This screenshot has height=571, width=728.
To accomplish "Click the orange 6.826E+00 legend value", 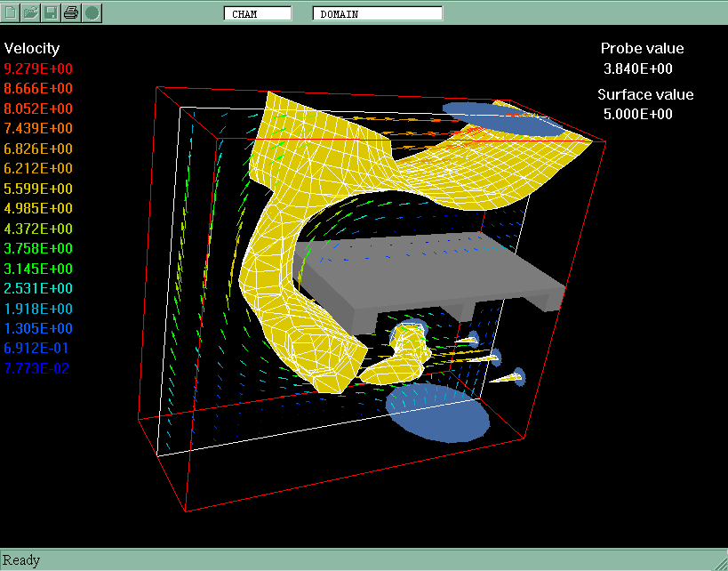I will [x=38, y=149].
